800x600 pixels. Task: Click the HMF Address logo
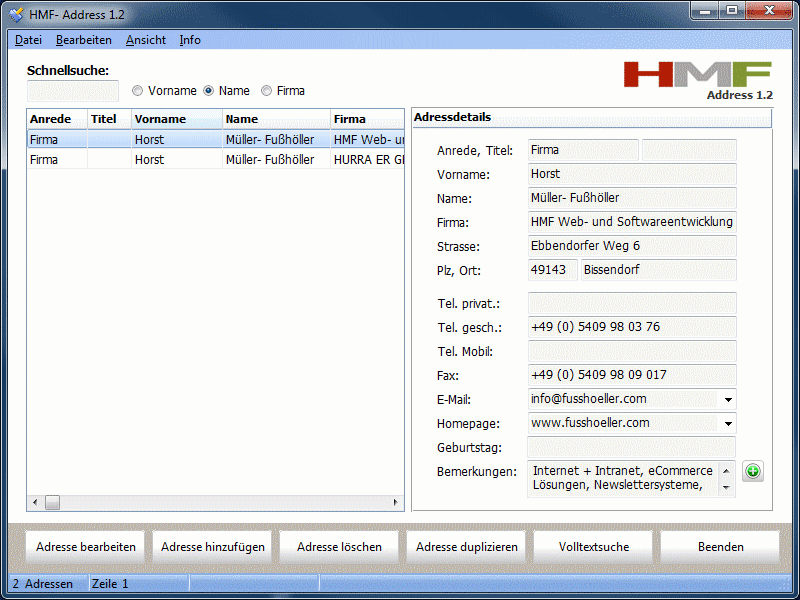697,79
